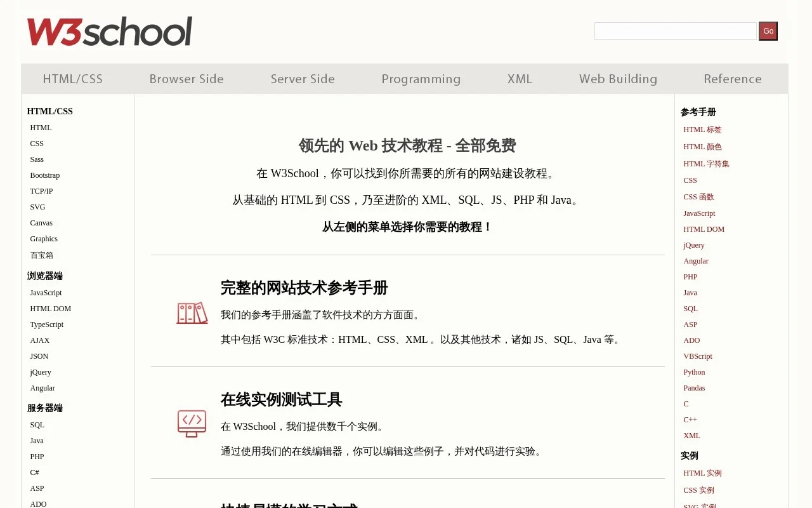812x508 pixels.
Task: Open the CSS 实例 examples page
Action: 698,490
